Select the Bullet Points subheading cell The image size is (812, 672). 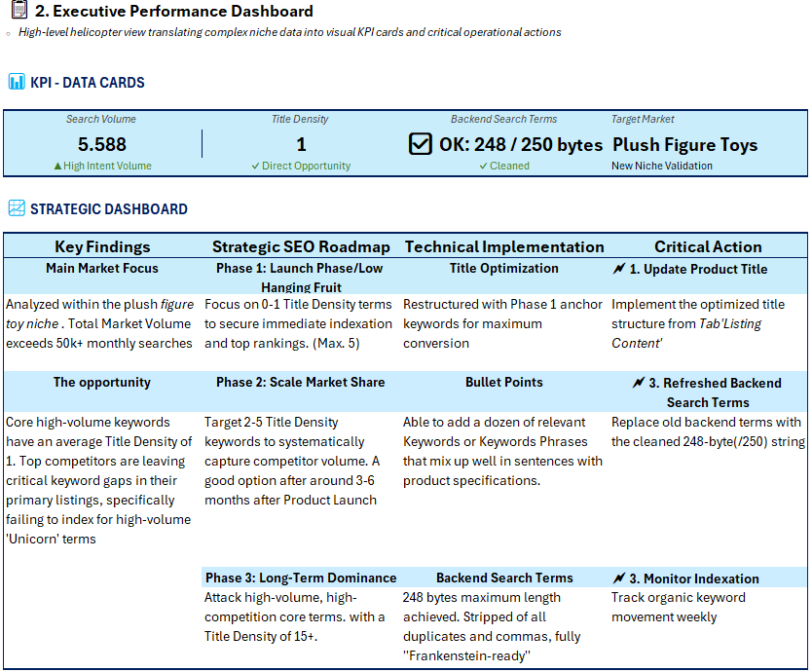coord(504,382)
